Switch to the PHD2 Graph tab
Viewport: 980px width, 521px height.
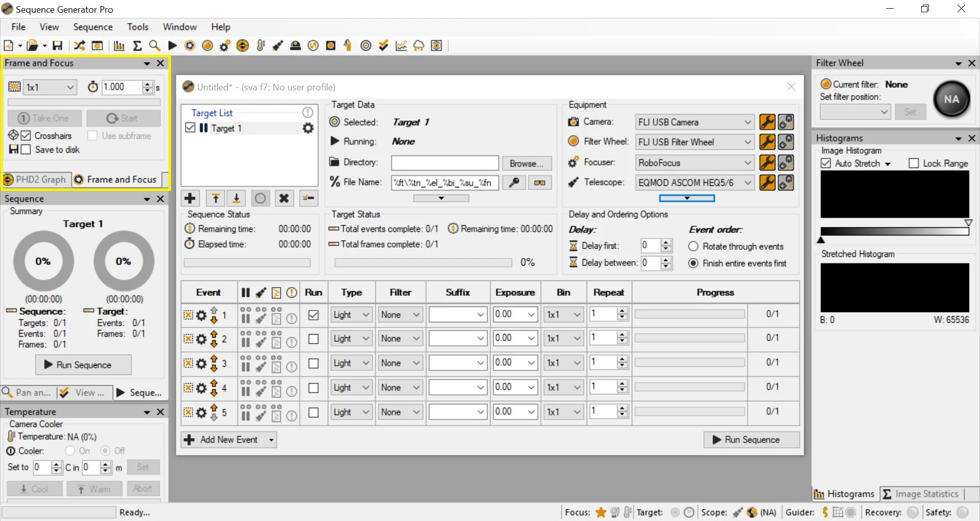(x=36, y=179)
